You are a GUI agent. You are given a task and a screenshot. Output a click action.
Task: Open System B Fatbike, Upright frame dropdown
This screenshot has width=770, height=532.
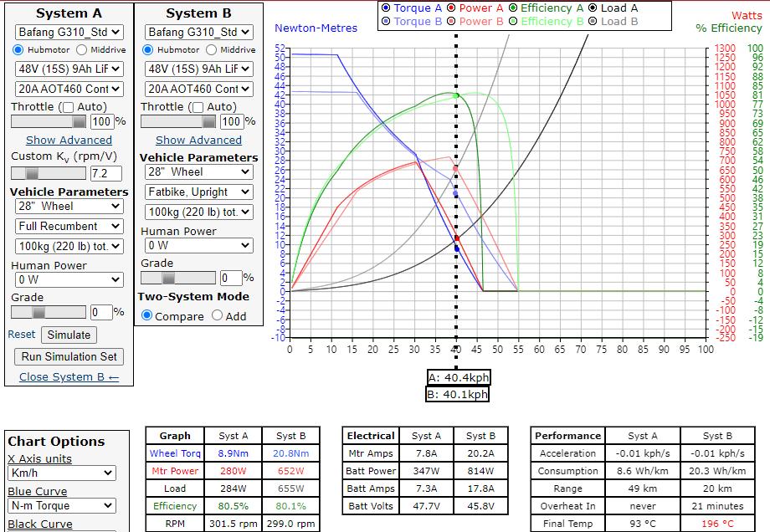click(x=198, y=192)
